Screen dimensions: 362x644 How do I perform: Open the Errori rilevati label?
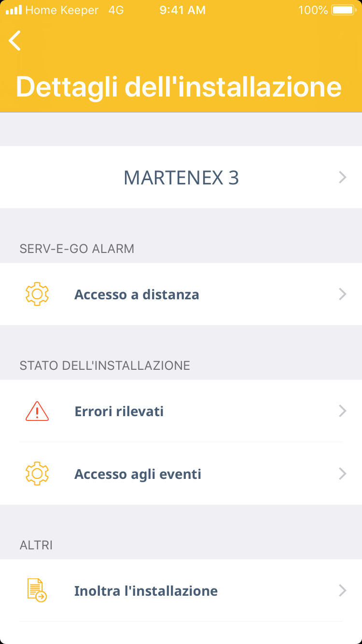point(119,411)
